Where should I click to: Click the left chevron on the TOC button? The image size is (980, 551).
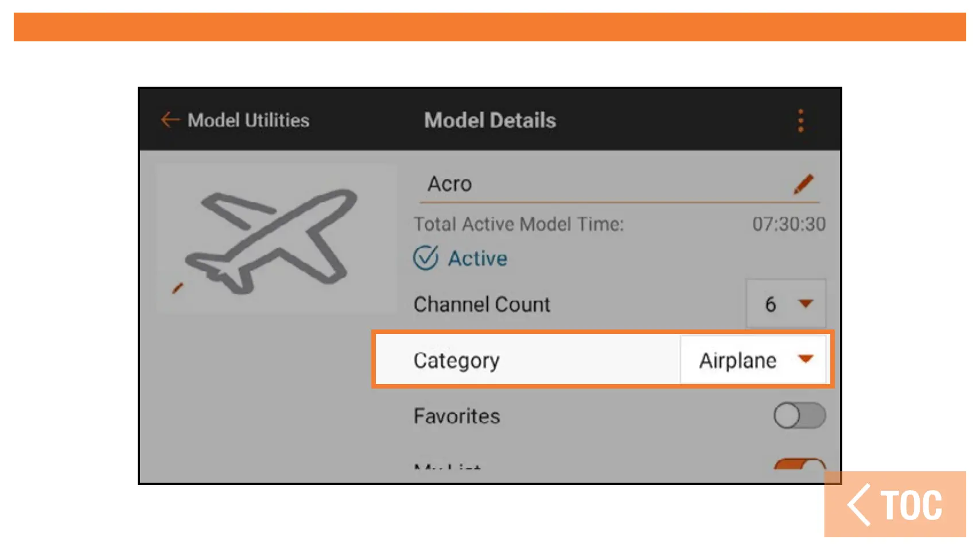(x=860, y=505)
